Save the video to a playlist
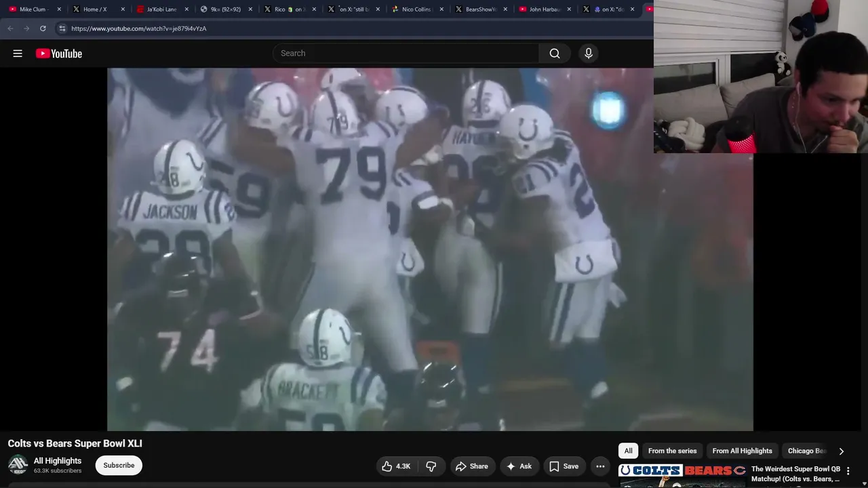This screenshot has height=488, width=868. click(x=564, y=466)
